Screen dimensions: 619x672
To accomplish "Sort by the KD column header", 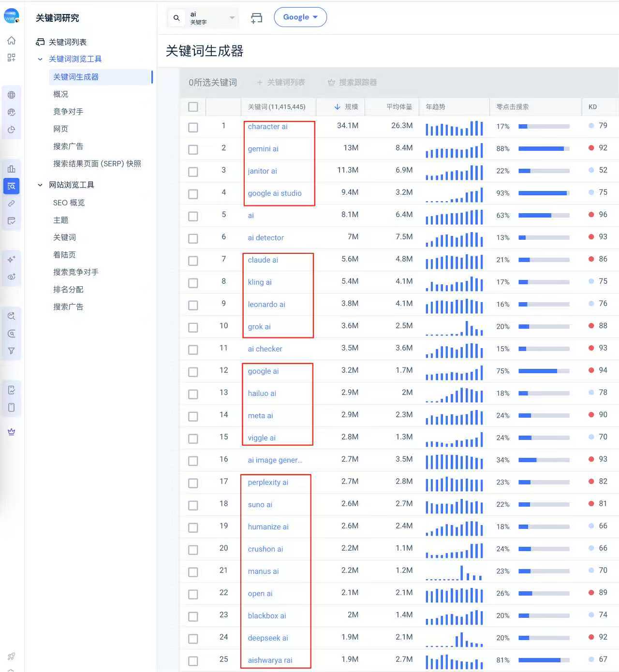I will [x=592, y=107].
